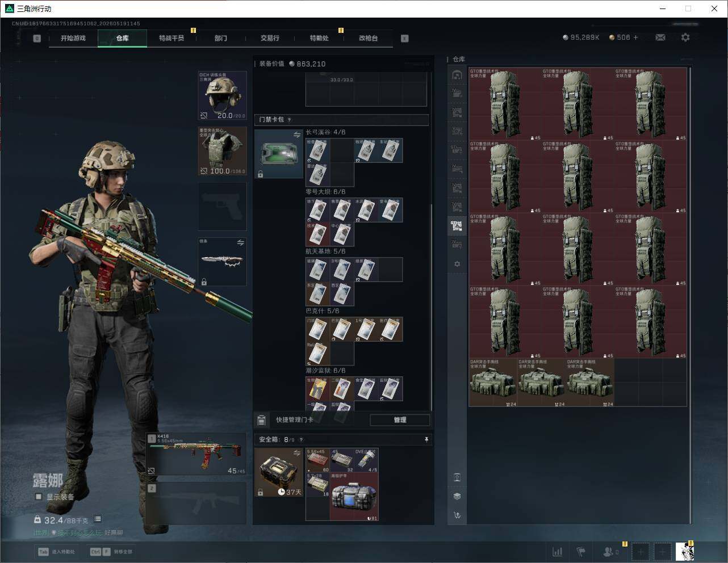Image resolution: width=728 pixels, height=563 pixels.
Task: Click the world chat message line
Action: tap(78, 533)
